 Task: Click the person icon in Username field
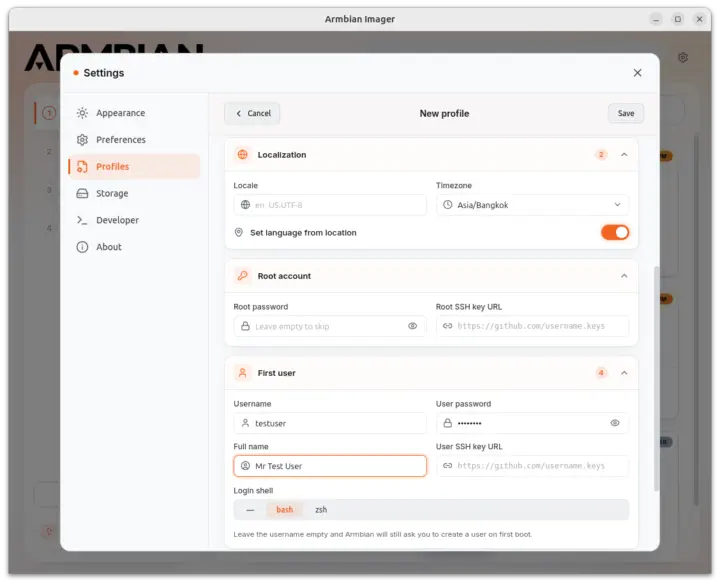tap(246, 423)
